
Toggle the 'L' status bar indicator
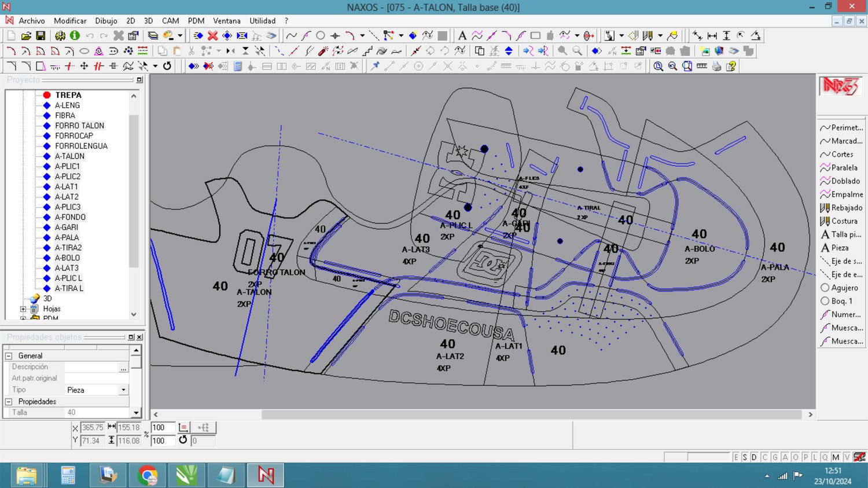click(815, 457)
